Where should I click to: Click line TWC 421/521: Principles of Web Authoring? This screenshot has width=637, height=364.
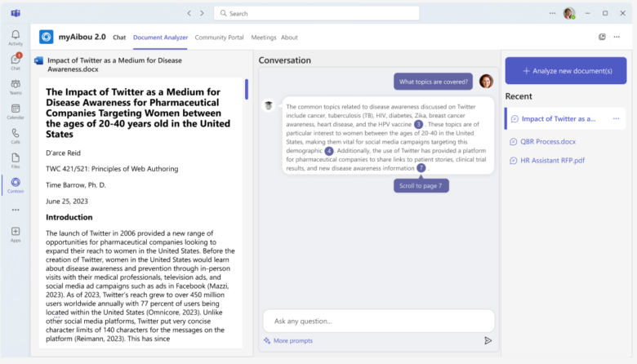[x=112, y=169]
